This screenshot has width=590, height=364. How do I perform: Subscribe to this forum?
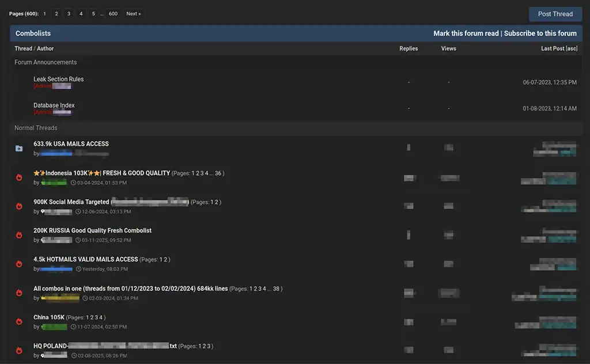pos(540,33)
